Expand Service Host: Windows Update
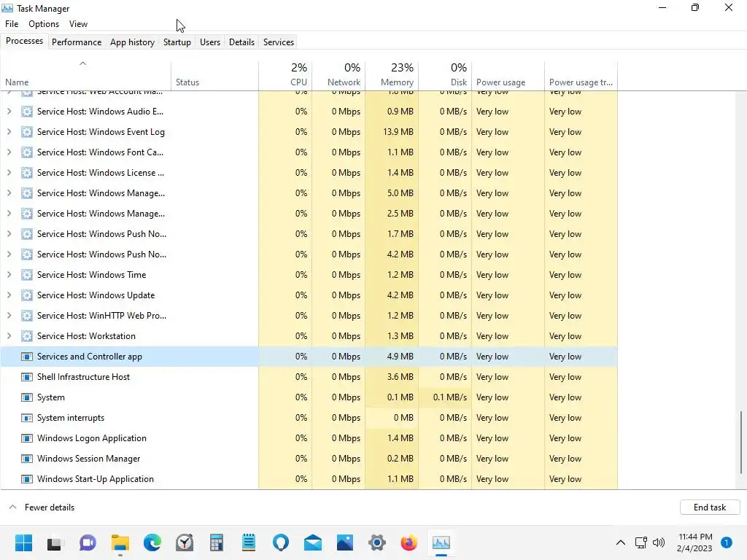The image size is (747, 560). tap(9, 295)
